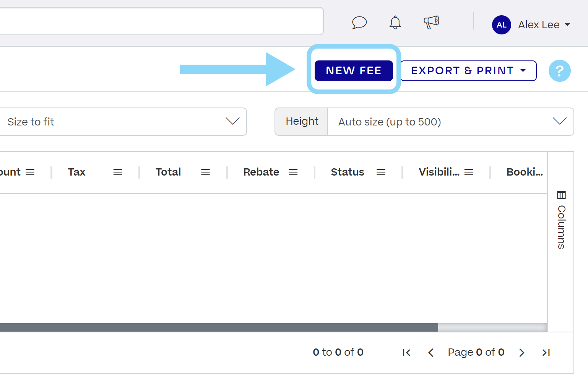The width and height of the screenshot is (588, 376).
Task: Sort by the Total column header
Action: pyautogui.click(x=168, y=172)
